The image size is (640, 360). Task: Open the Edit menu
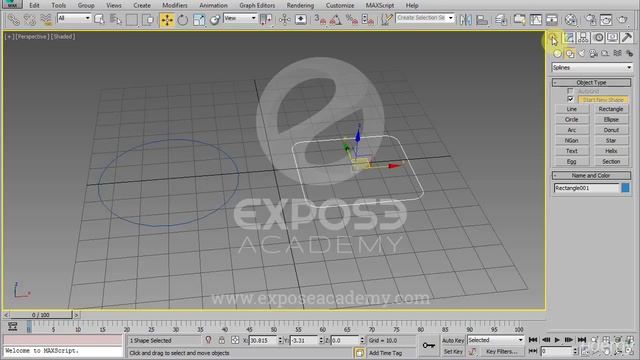click(34, 5)
